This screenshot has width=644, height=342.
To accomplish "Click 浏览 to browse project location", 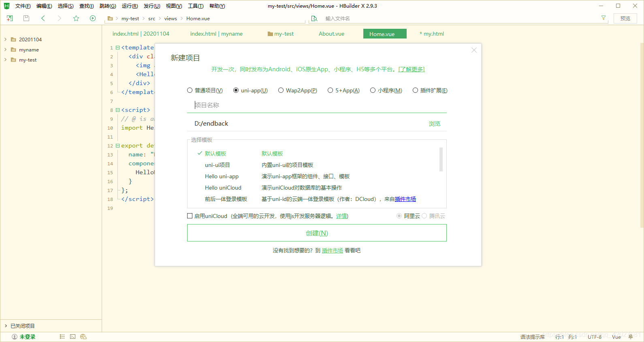I will [435, 124].
